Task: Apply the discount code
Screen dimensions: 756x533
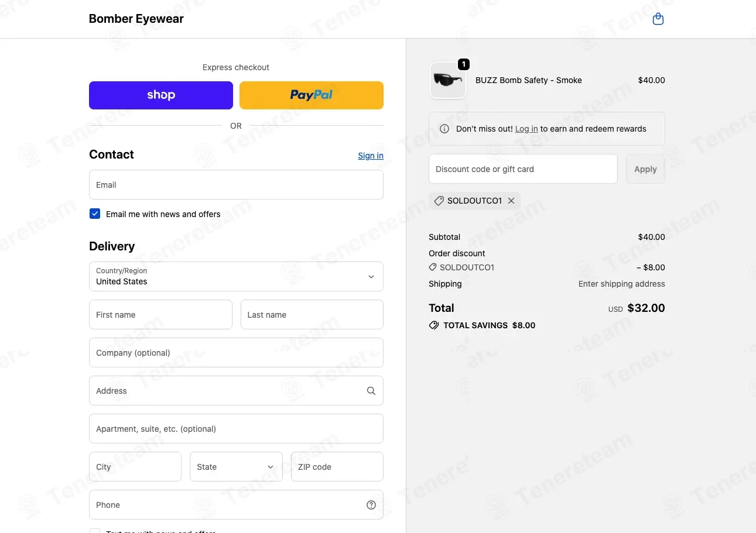Action: coord(645,169)
